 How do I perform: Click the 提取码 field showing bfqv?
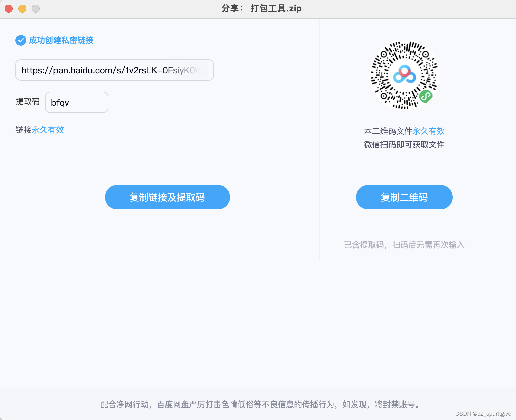(76, 102)
